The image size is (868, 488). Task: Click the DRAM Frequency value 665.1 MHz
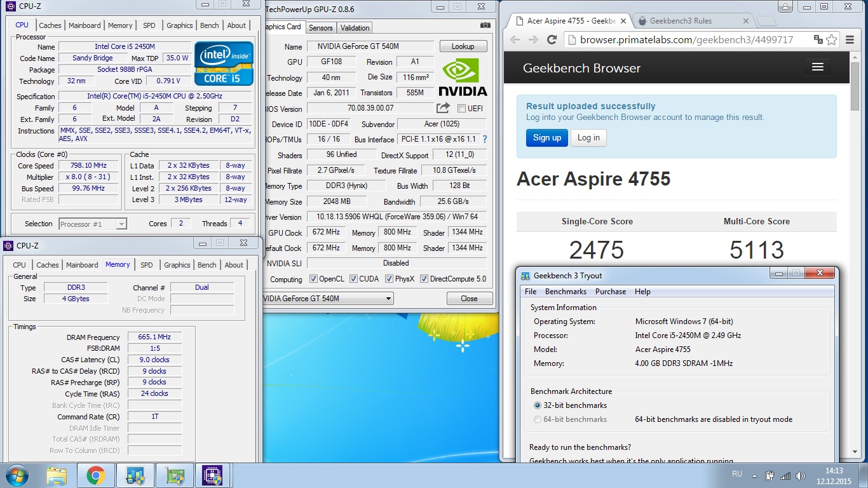[154, 337]
